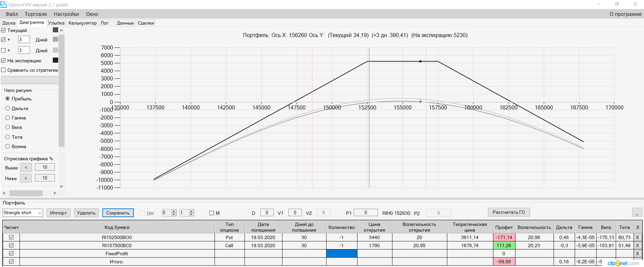
Task: Check the M checkbox in portfolio bar
Action: [212, 213]
